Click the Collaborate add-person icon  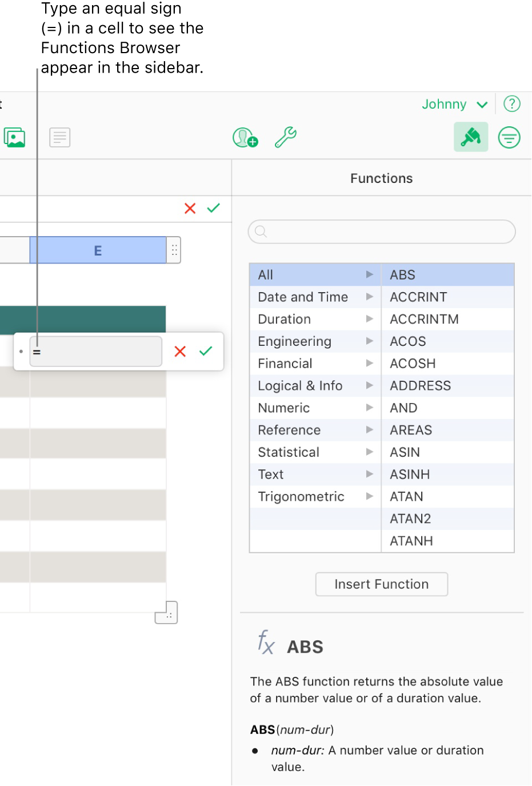[x=245, y=137]
